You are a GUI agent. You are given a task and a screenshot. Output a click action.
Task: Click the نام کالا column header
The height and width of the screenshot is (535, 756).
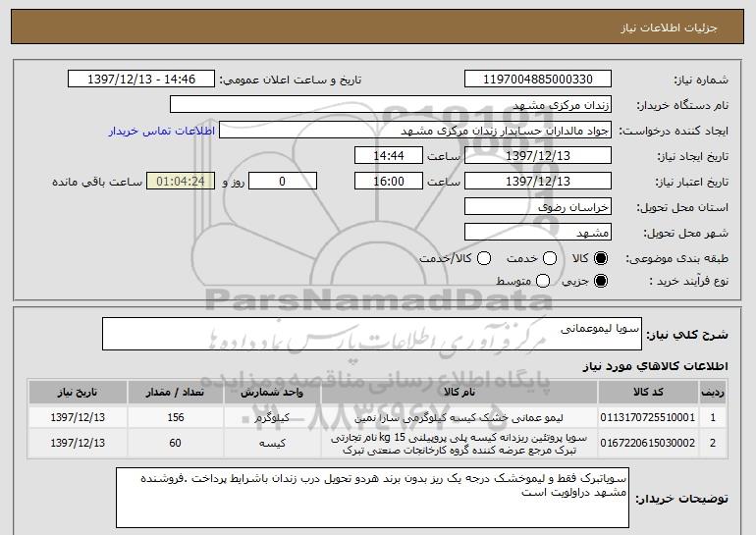[459, 393]
